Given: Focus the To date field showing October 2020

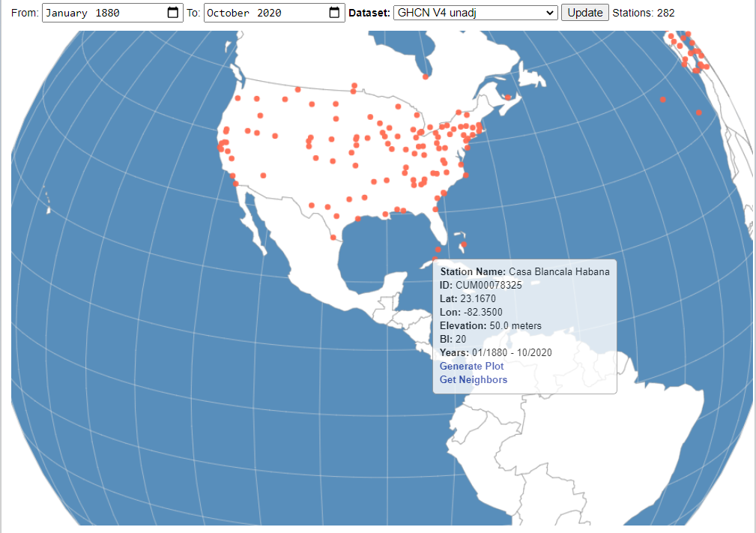Looking at the screenshot, I should (x=274, y=13).
